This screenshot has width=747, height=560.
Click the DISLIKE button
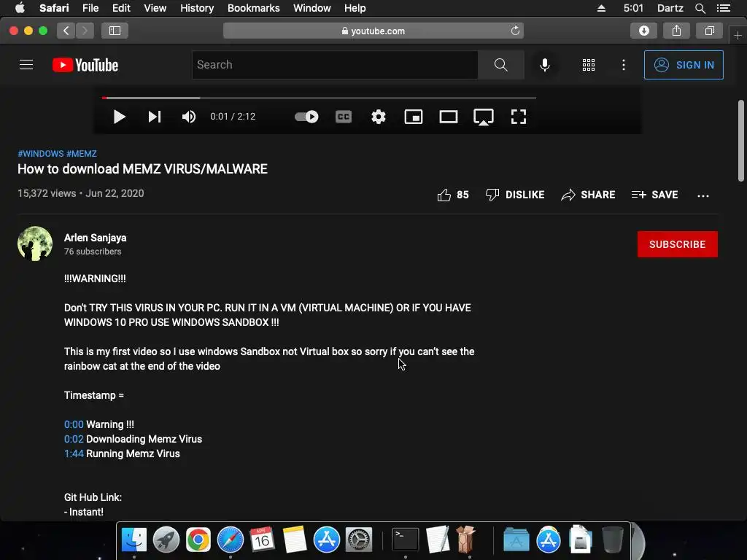pos(515,195)
